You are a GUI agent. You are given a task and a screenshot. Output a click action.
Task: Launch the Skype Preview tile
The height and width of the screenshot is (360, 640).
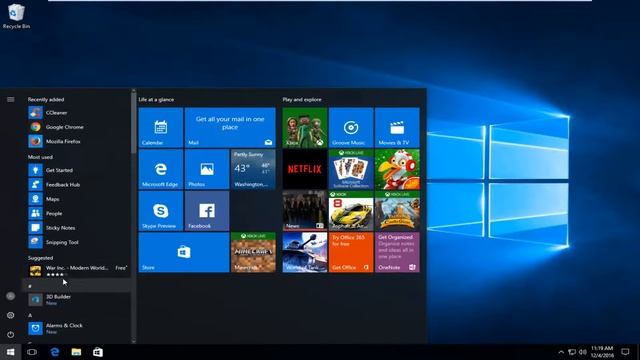pos(161,211)
